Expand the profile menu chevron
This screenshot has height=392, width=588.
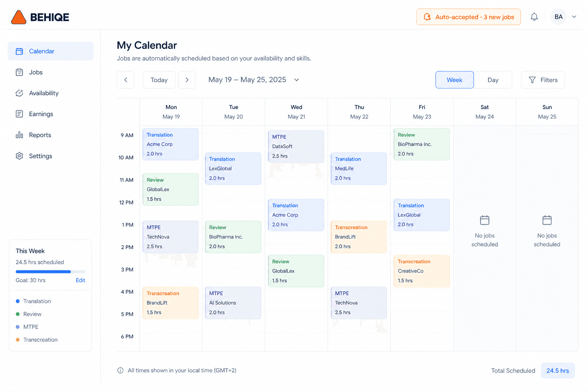coord(574,17)
